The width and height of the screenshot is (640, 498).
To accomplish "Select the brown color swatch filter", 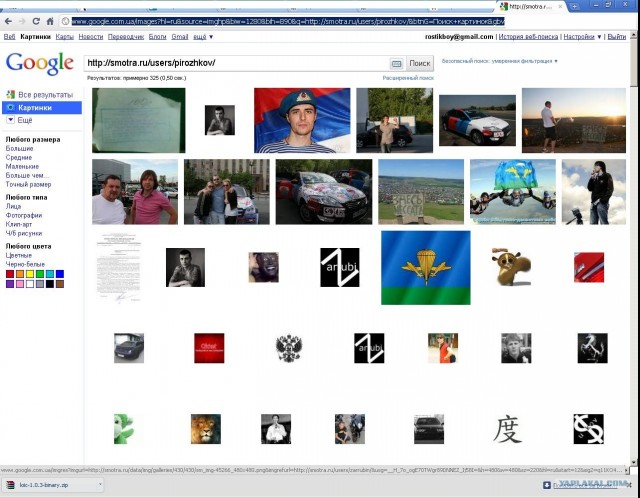I will 60,284.
